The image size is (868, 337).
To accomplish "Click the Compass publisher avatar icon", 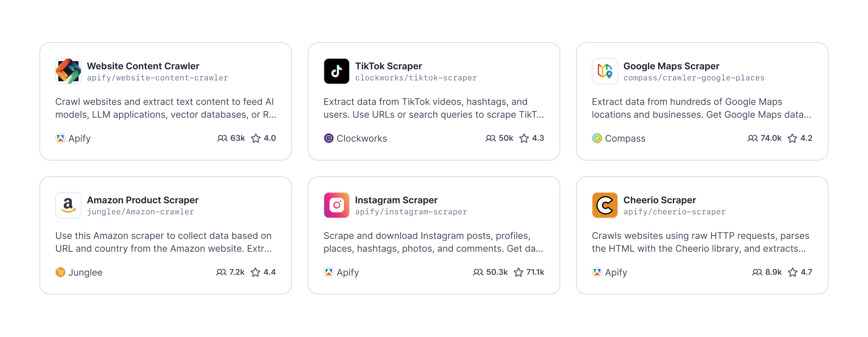I will [596, 138].
